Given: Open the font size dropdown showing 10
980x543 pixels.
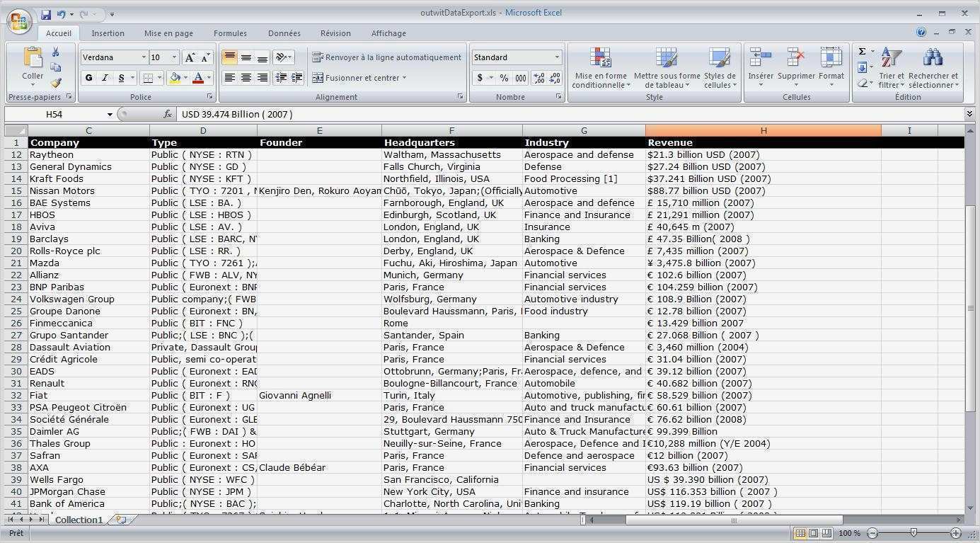Looking at the screenshot, I should coord(174,57).
